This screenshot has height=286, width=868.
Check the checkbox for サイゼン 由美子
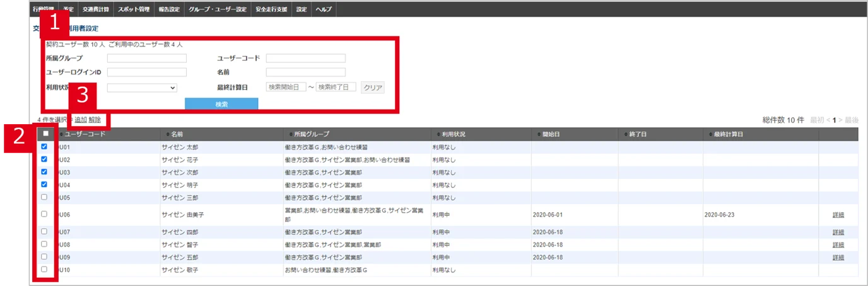44,214
